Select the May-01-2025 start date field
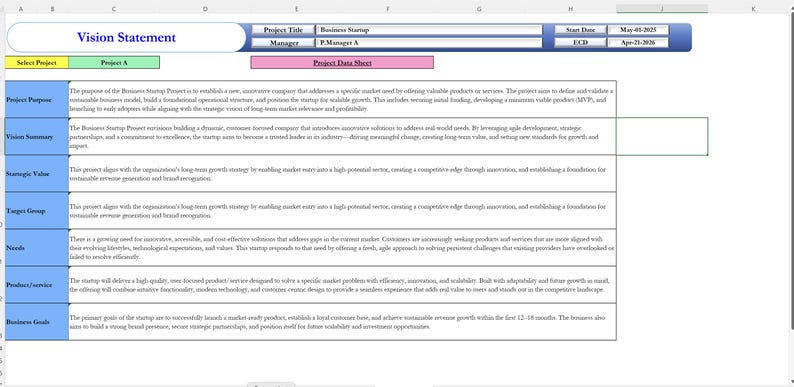 pyautogui.click(x=638, y=30)
